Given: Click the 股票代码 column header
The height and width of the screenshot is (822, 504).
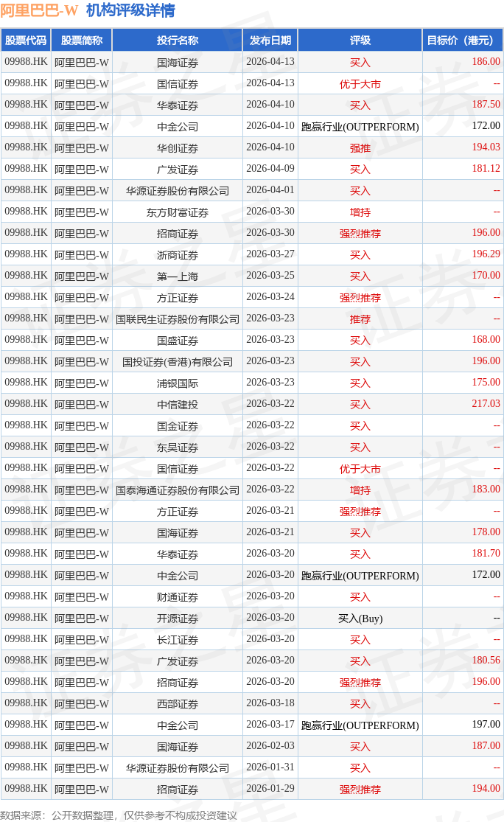Looking at the screenshot, I should pyautogui.click(x=26, y=41).
